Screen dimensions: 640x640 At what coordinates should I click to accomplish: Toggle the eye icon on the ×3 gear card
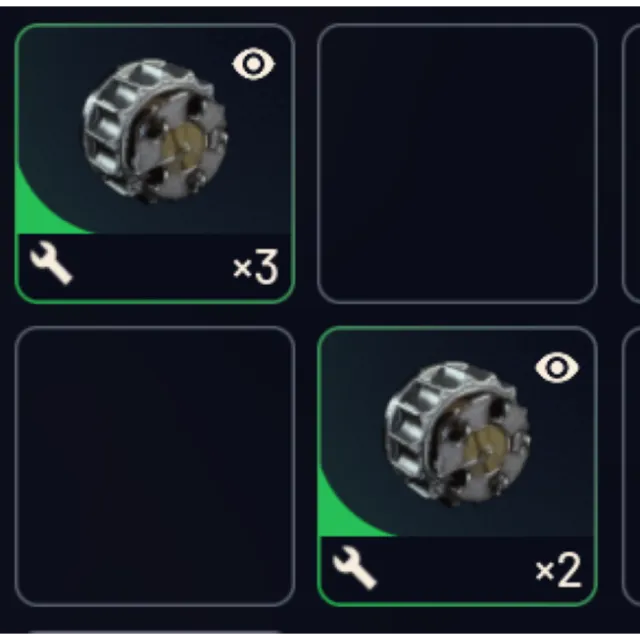click(253, 64)
